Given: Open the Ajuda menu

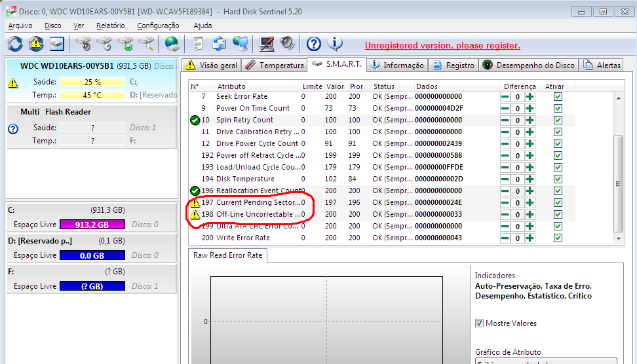Looking at the screenshot, I should 203,26.
